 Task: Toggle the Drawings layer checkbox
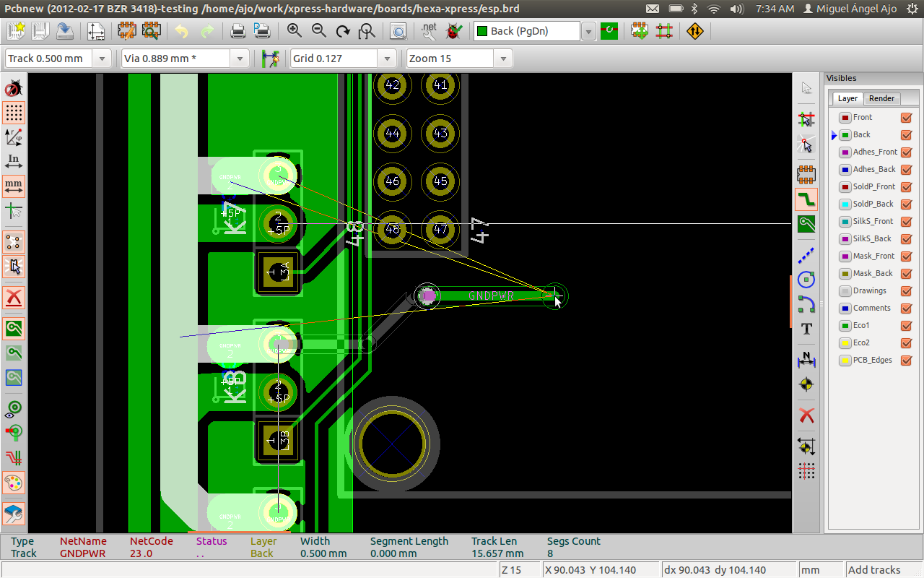click(906, 291)
